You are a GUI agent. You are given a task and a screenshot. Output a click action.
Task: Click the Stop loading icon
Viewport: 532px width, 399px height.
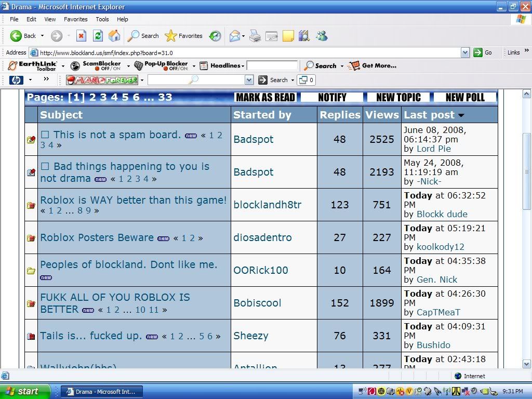81,36
